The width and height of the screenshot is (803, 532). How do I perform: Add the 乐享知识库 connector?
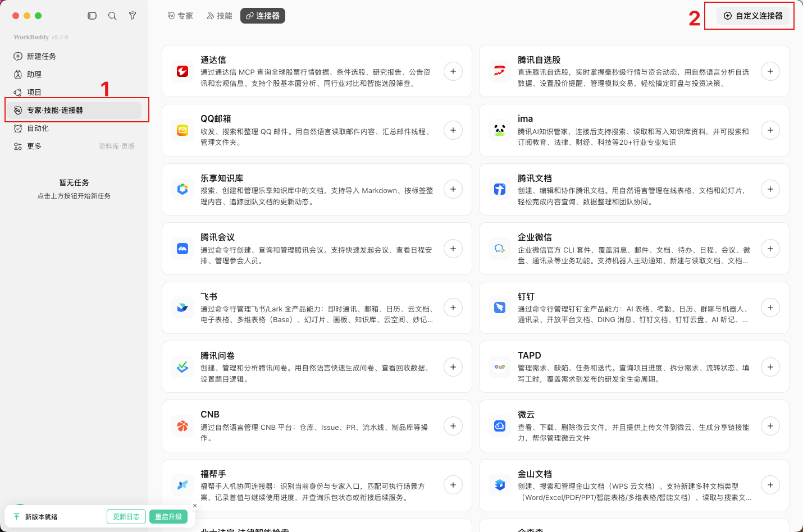coord(453,189)
